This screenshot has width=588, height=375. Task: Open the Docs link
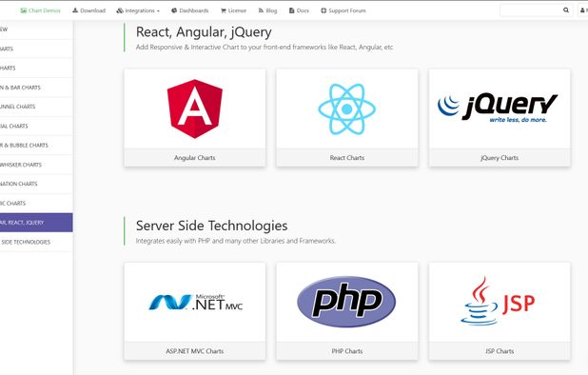click(x=299, y=10)
